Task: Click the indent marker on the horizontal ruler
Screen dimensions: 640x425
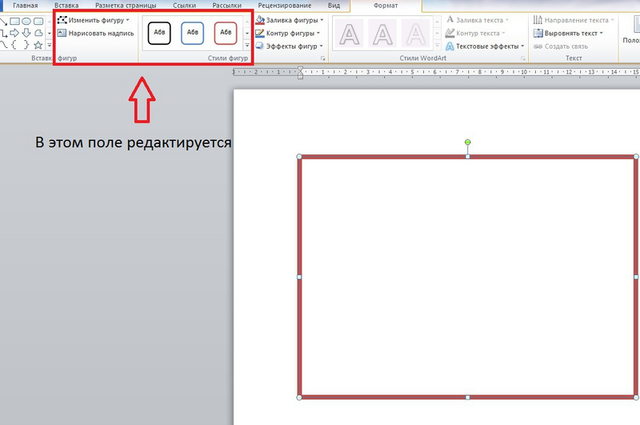Action: [300, 72]
